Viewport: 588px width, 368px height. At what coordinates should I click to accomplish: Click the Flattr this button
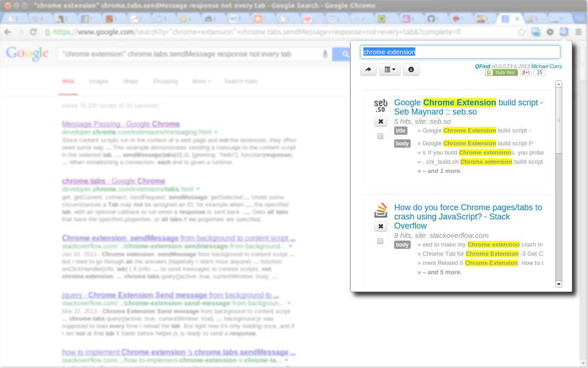501,72
